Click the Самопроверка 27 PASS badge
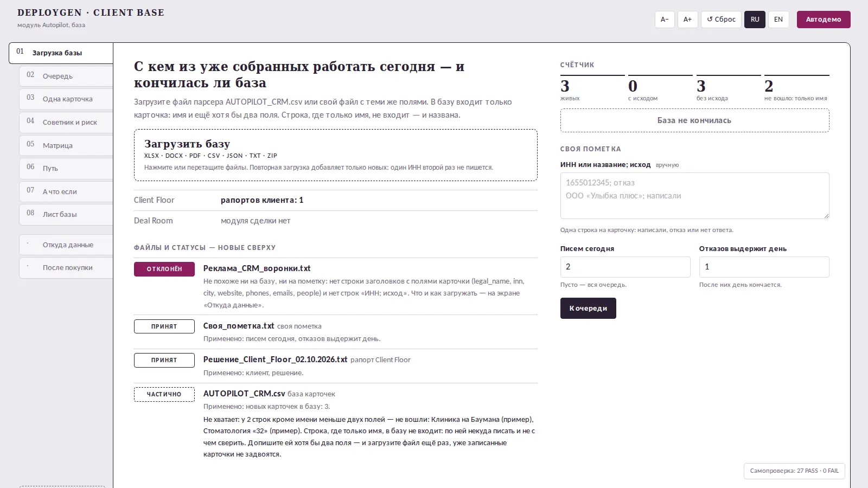The width and height of the screenshot is (868, 488). click(794, 471)
